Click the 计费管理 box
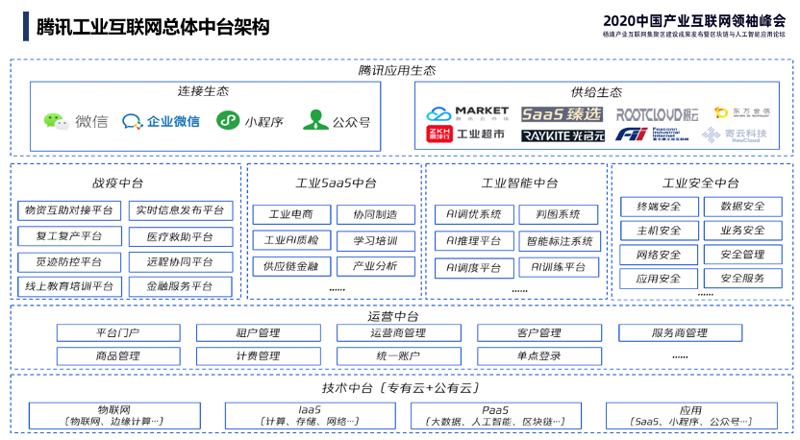Screen dimensions: 800x440 [258, 356]
